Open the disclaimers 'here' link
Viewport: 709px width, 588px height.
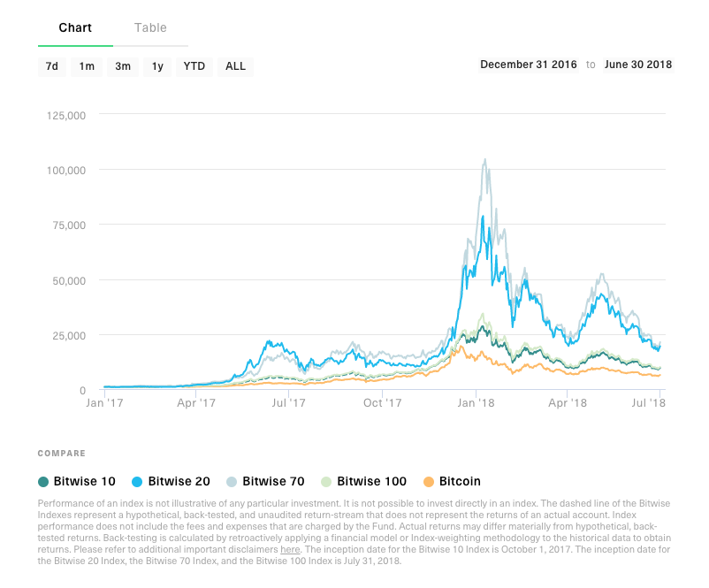pos(290,550)
